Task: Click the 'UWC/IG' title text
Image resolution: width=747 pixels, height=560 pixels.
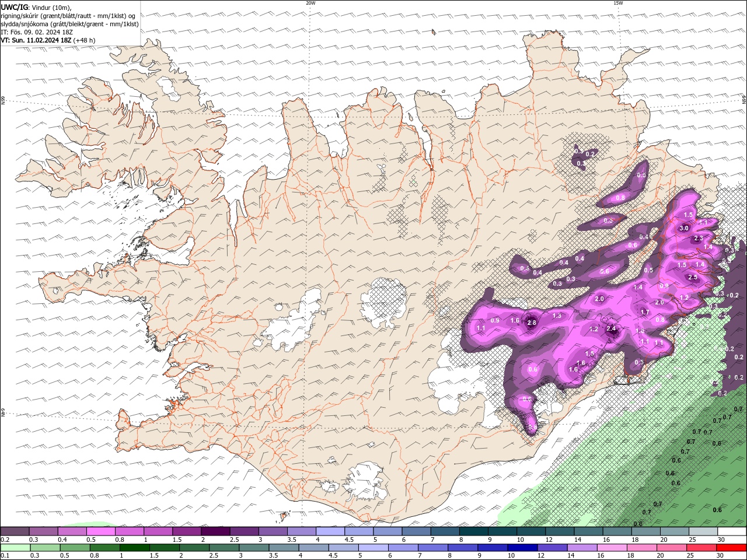Action: (15, 7)
